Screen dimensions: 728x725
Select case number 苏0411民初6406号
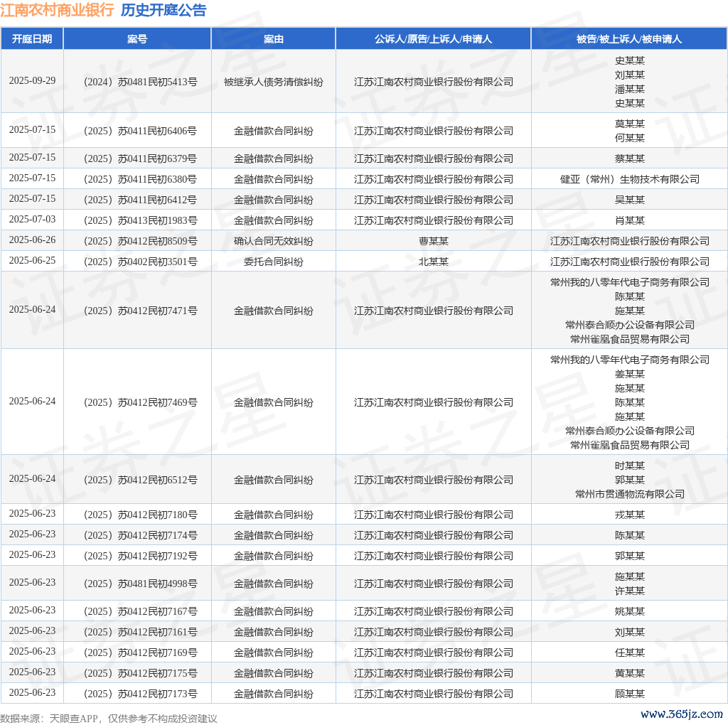(x=140, y=131)
